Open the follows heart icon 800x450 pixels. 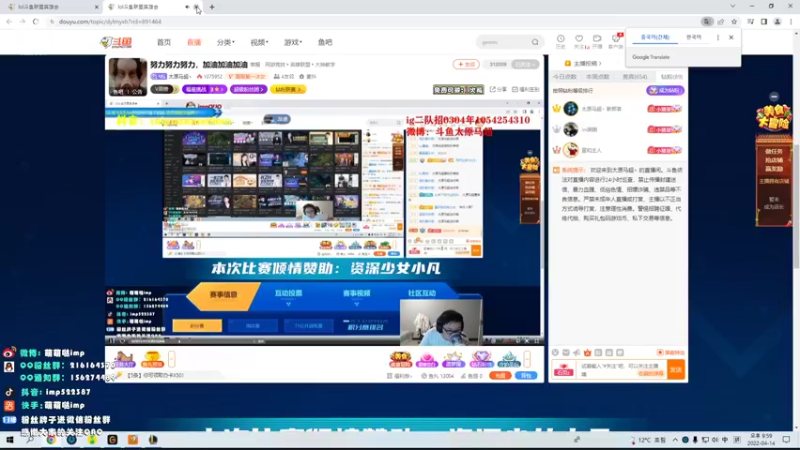click(579, 41)
